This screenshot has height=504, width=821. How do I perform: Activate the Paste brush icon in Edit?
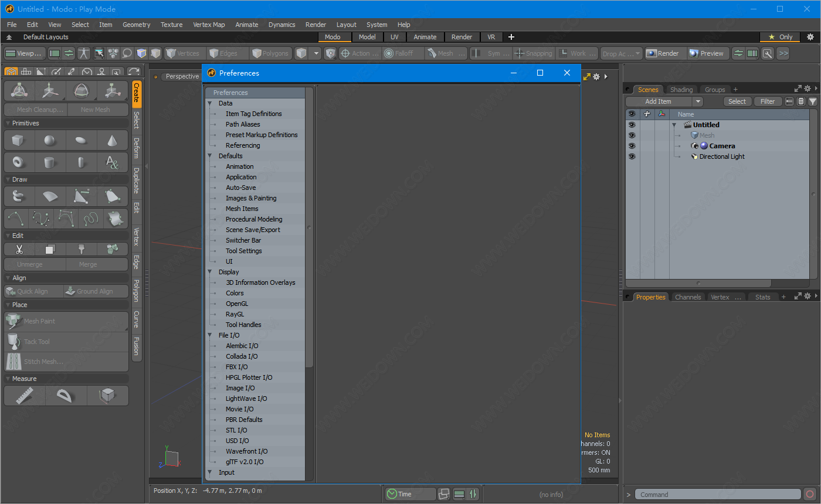pyautogui.click(x=81, y=249)
